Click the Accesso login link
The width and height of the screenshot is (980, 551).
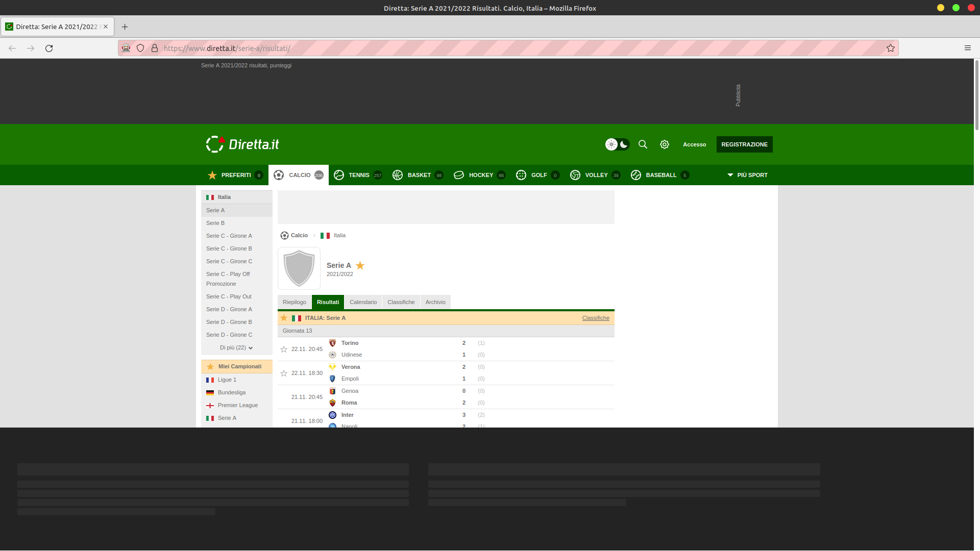694,144
